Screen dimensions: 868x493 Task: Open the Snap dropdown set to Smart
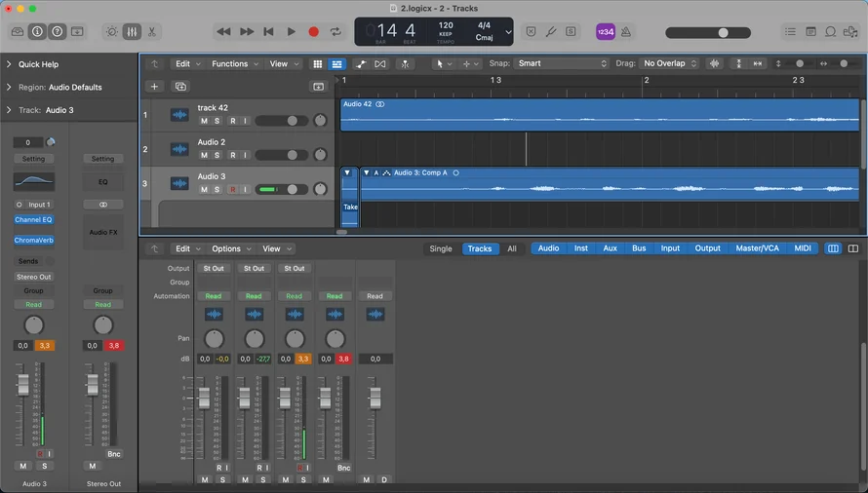(562, 64)
